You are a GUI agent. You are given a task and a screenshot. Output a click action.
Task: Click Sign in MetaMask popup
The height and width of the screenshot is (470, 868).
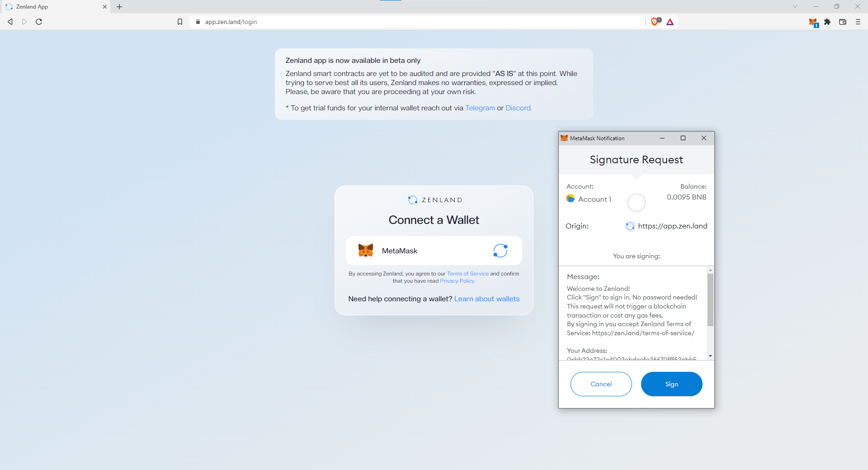click(x=672, y=384)
